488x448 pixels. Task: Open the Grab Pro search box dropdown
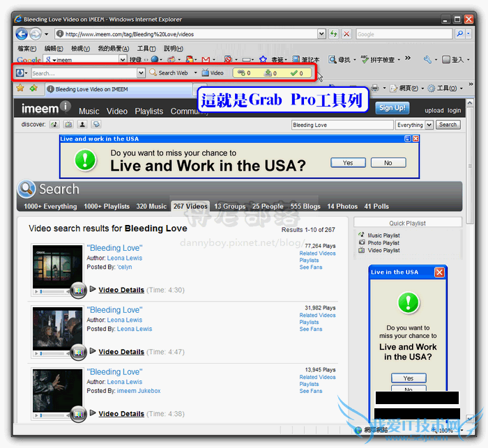click(141, 72)
